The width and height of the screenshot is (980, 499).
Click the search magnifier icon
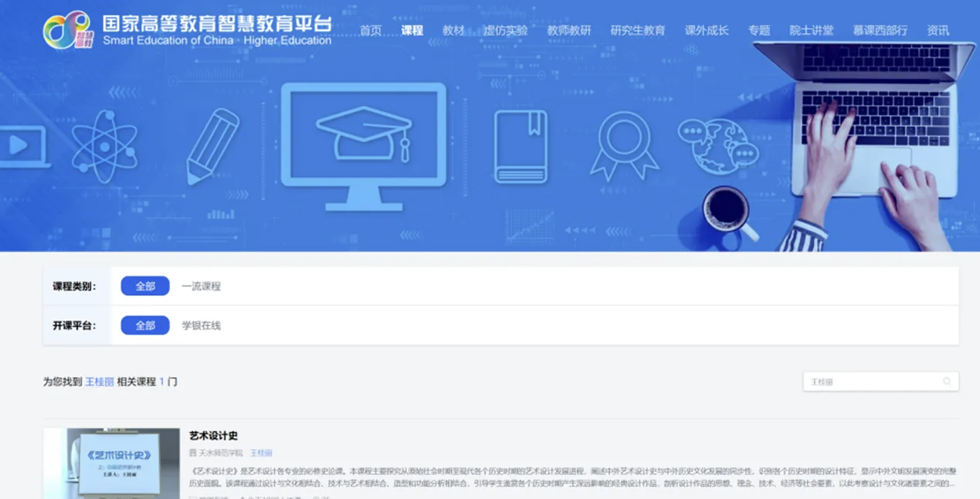pyautogui.click(x=947, y=382)
